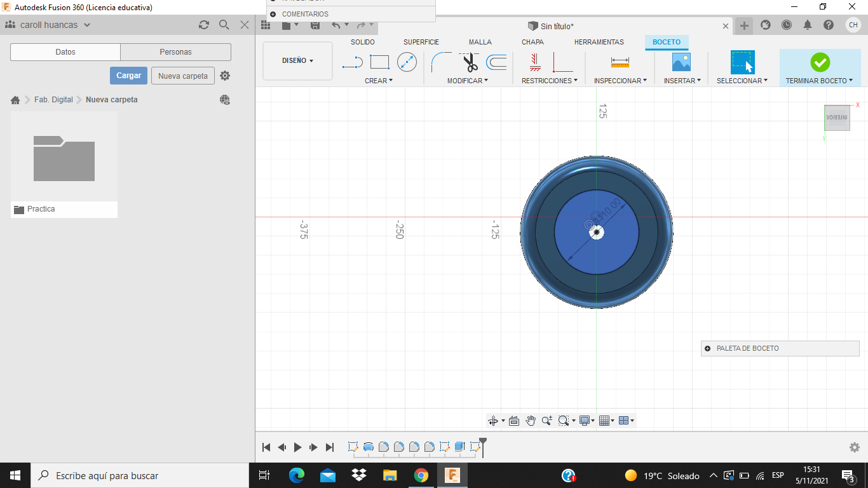Switch to the MALLA tab
The height and width of the screenshot is (488, 868).
click(x=480, y=42)
